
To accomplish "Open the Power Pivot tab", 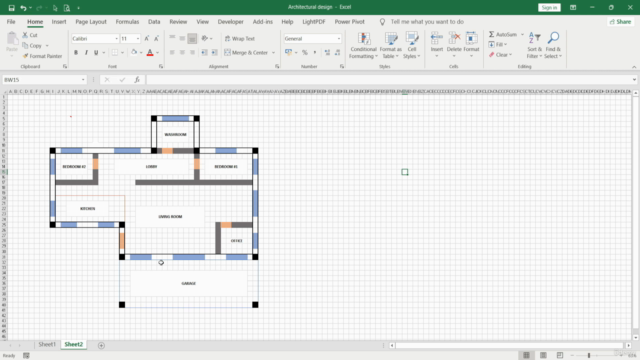I will point(349,22).
